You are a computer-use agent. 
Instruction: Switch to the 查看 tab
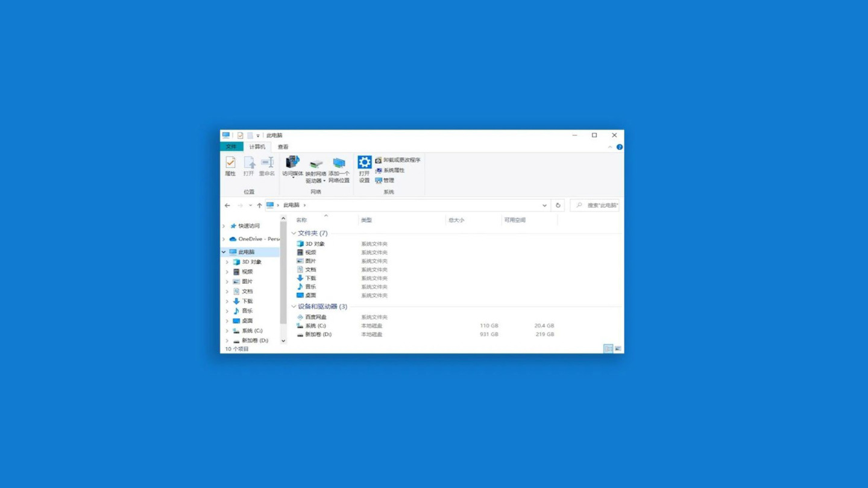pyautogui.click(x=283, y=147)
